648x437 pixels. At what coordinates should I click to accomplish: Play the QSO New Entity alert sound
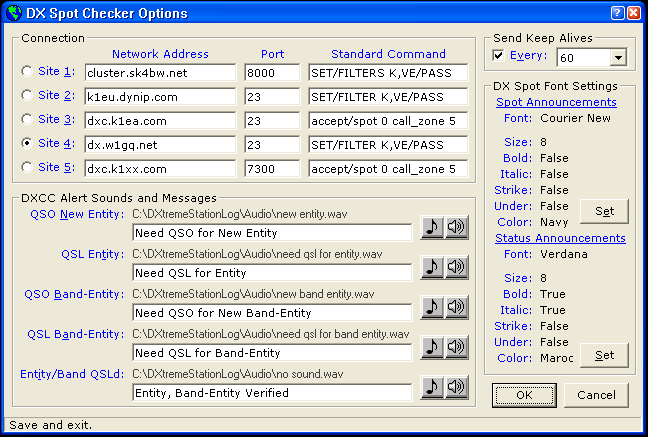pyautogui.click(x=456, y=227)
